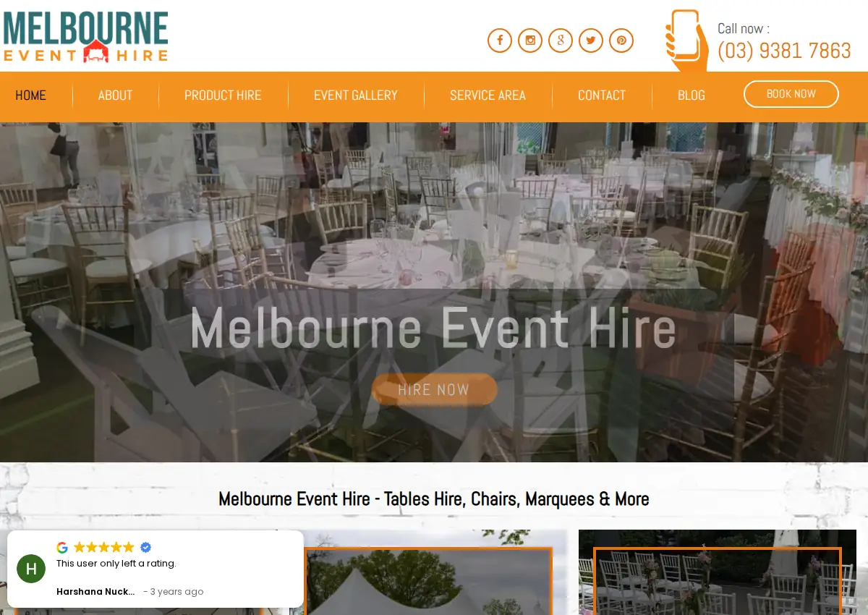Click the five-star rating in review

(104, 547)
